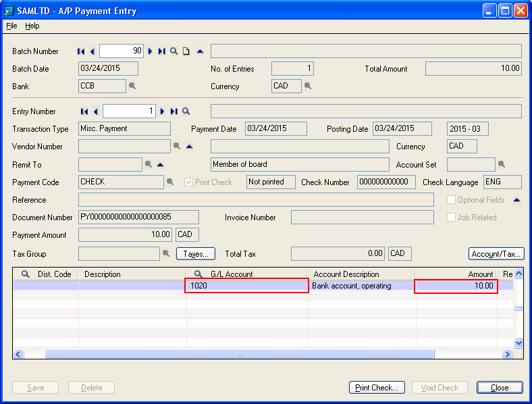Go to previous entry number

click(x=96, y=111)
